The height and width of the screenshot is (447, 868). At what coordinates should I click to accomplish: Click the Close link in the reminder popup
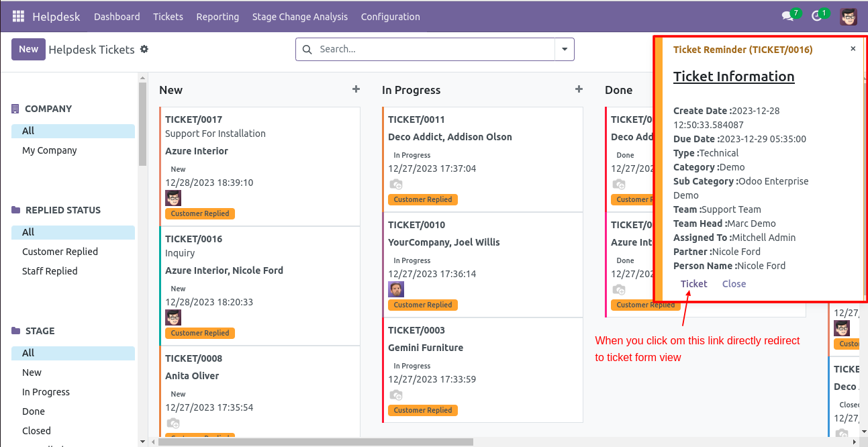[x=734, y=284]
